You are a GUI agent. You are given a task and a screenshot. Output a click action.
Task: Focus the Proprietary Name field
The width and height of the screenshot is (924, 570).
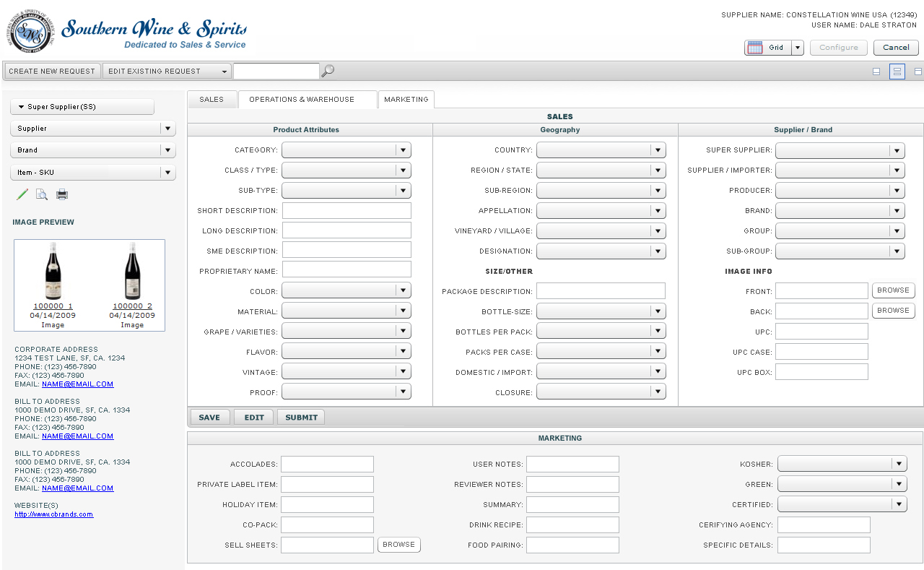click(346, 271)
